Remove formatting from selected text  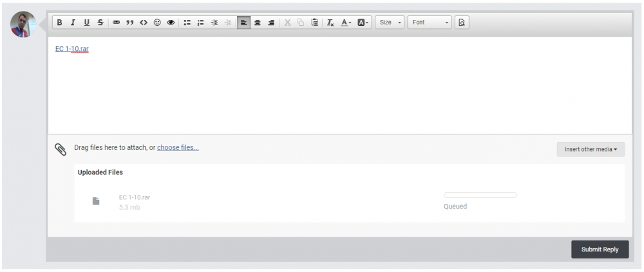pyautogui.click(x=330, y=23)
